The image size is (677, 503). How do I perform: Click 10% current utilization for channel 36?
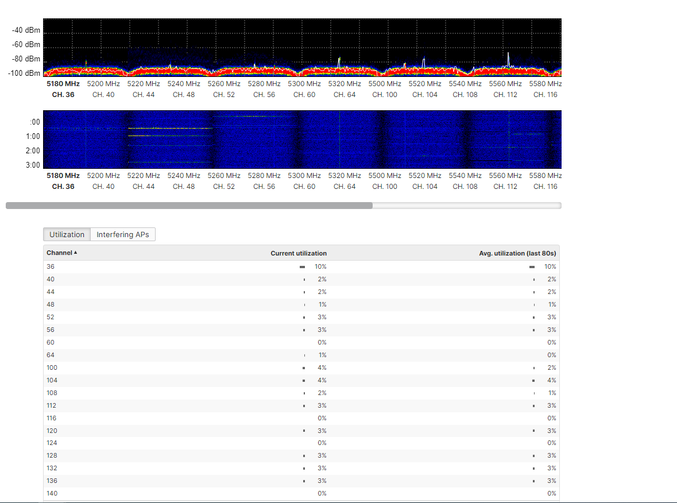(x=320, y=267)
